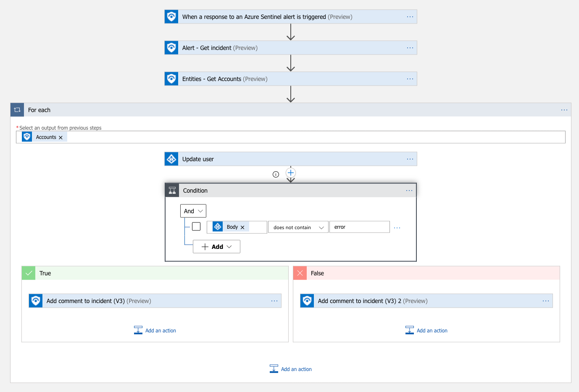Click the For each loop icon
Image resolution: width=579 pixels, height=392 pixels.
point(17,110)
